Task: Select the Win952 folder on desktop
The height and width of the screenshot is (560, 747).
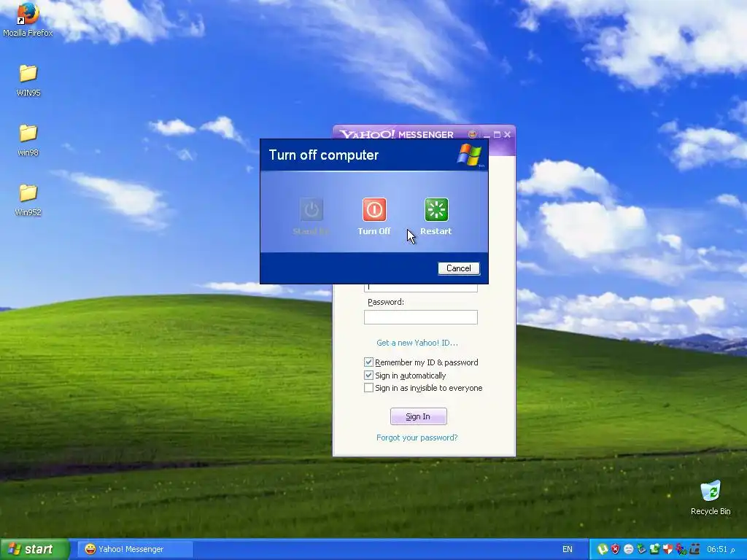Action: point(28,200)
